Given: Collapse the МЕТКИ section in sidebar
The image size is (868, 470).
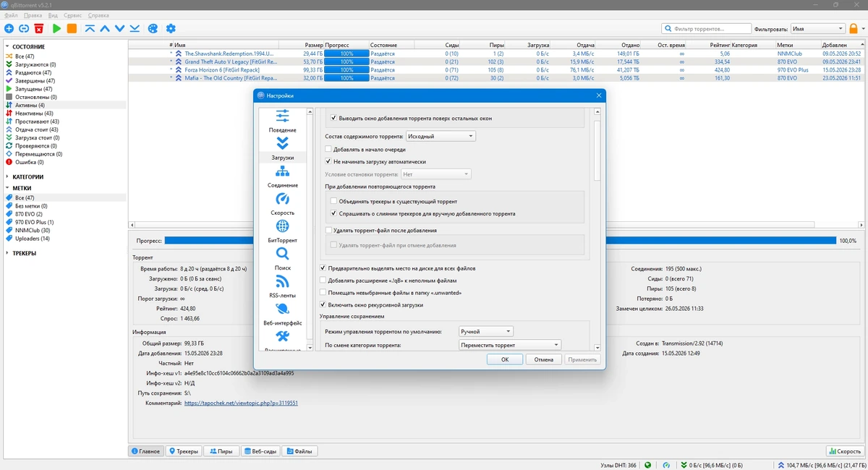Looking at the screenshot, I should [8, 188].
